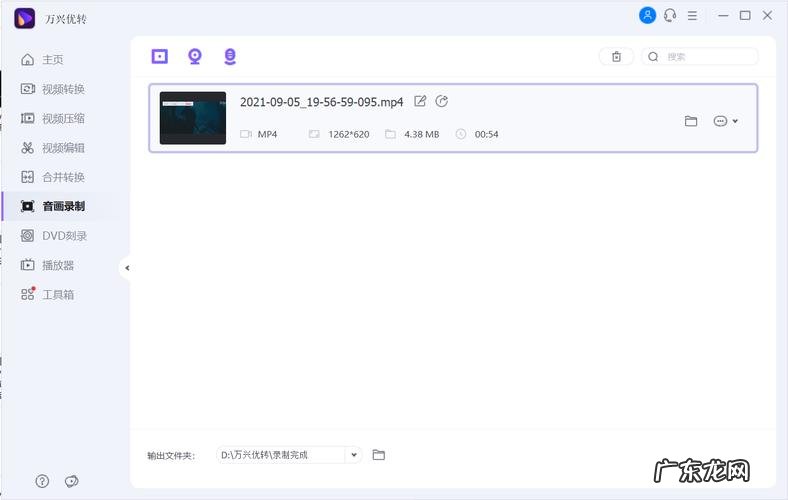
Task: Open file location folder icon in recording row
Action: pyautogui.click(x=691, y=121)
